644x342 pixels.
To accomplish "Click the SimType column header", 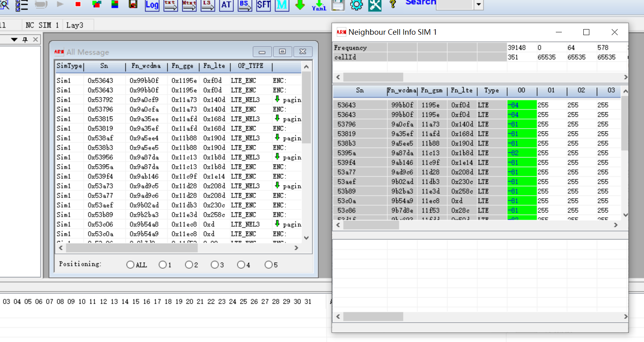I will tap(69, 66).
